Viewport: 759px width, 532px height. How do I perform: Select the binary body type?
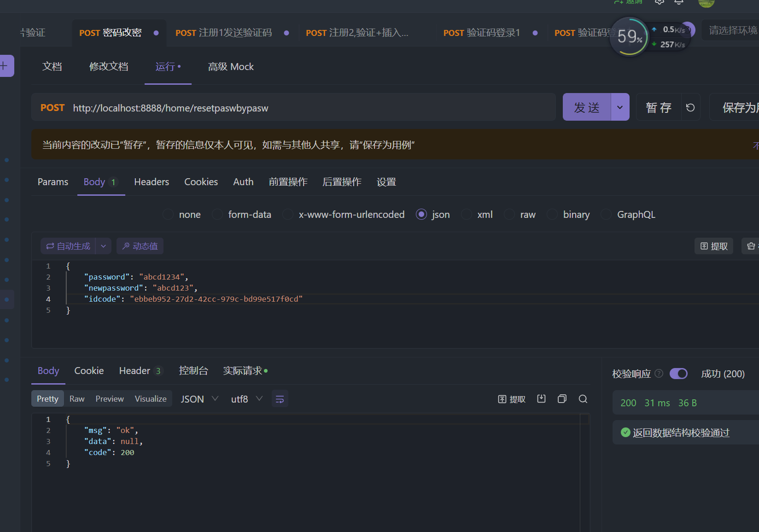568,215
